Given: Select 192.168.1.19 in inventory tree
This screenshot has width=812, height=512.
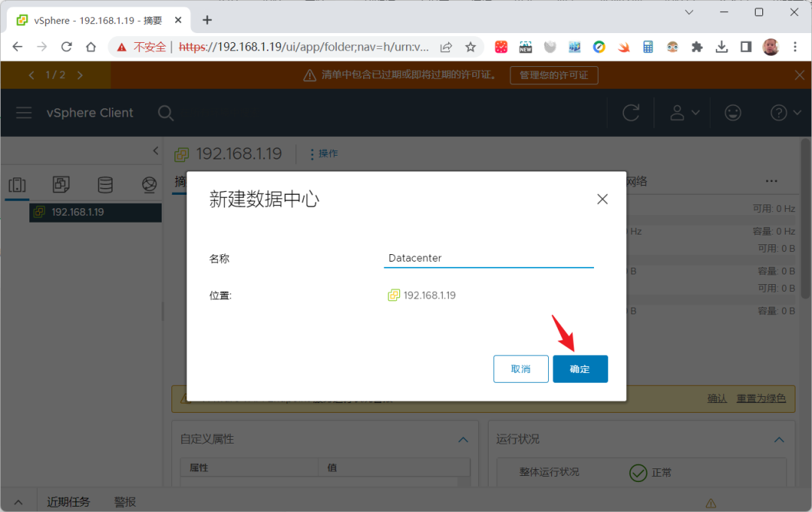Looking at the screenshot, I should (95, 212).
